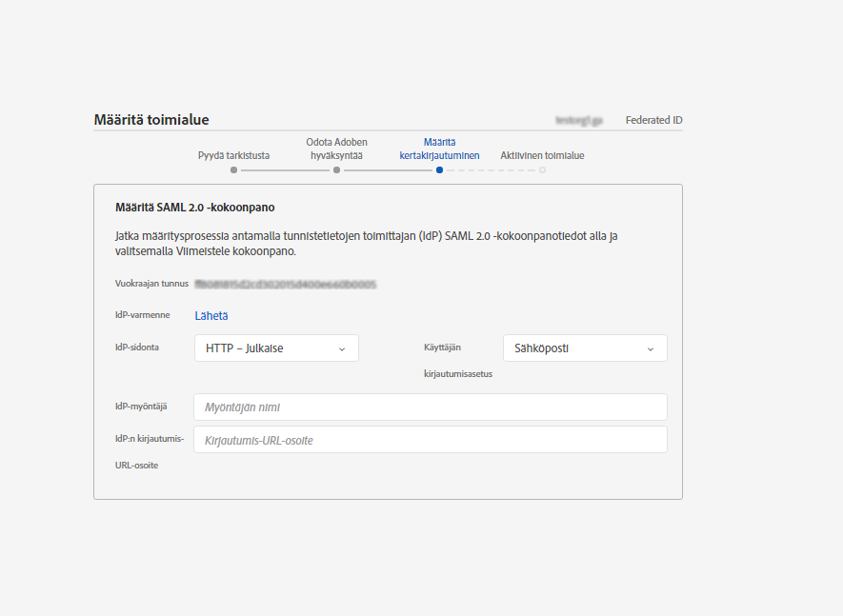Viewport: 843px width, 616px height.
Task: Open the Määritä kertakirjautuminen step label
Action: [x=439, y=148]
